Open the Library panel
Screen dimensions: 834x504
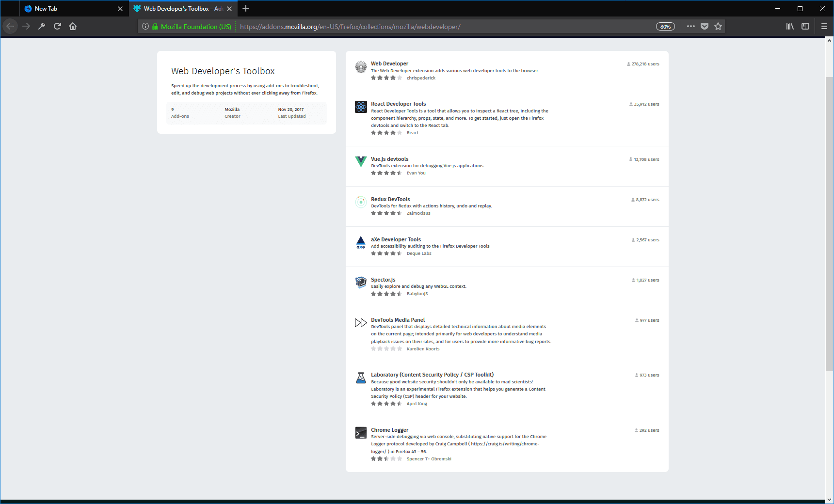[x=790, y=26]
